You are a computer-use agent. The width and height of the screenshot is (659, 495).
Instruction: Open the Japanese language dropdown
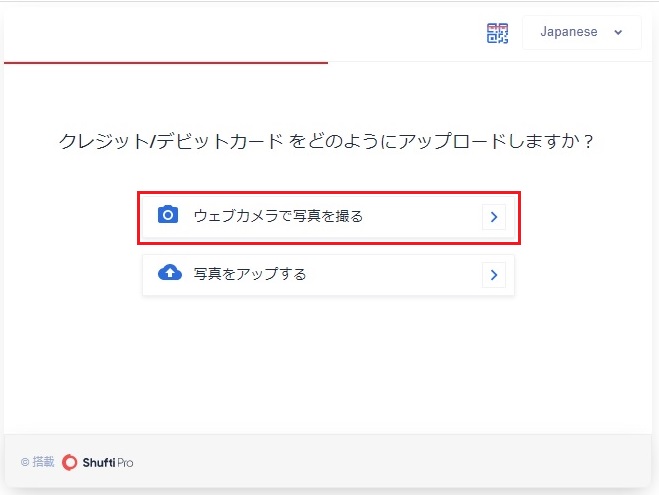point(582,32)
